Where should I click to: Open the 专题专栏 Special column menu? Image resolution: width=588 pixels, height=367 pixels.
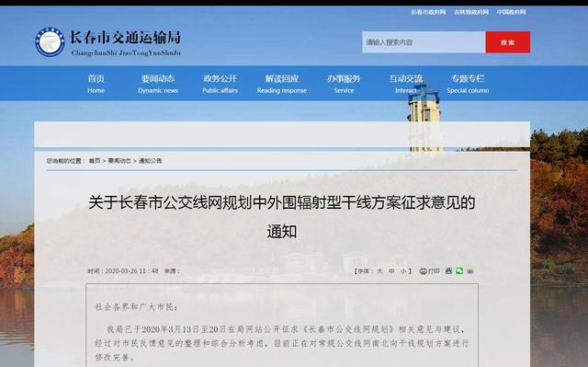[x=468, y=84]
